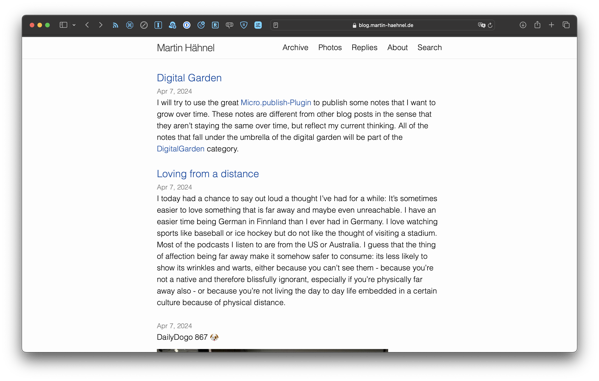This screenshot has width=599, height=381.
Task: Click the square K arrow extension icon
Action: pyautogui.click(x=215, y=25)
